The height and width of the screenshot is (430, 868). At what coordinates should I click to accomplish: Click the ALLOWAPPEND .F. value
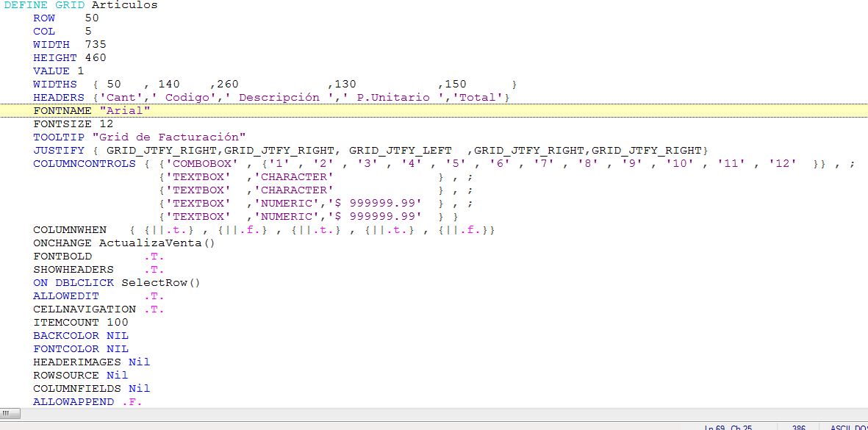click(x=132, y=401)
